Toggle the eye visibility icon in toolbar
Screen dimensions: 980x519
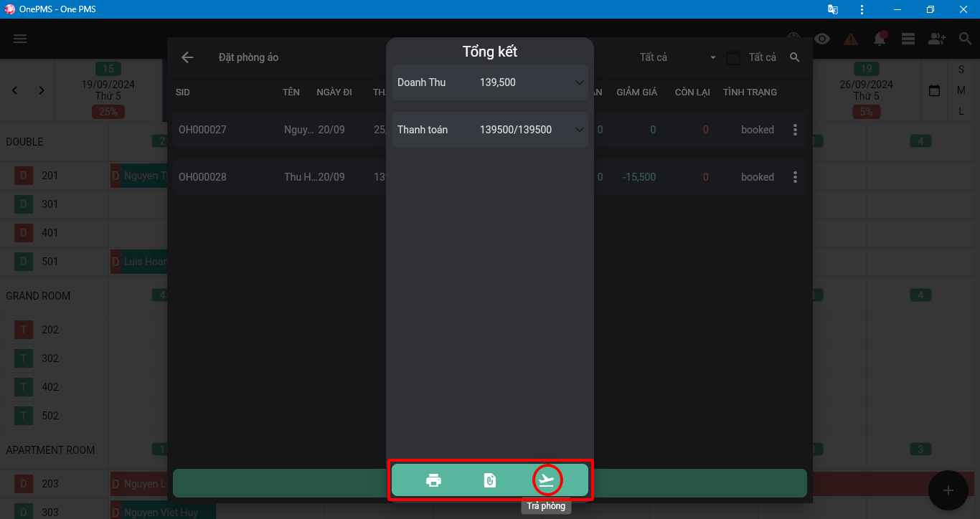tap(822, 39)
